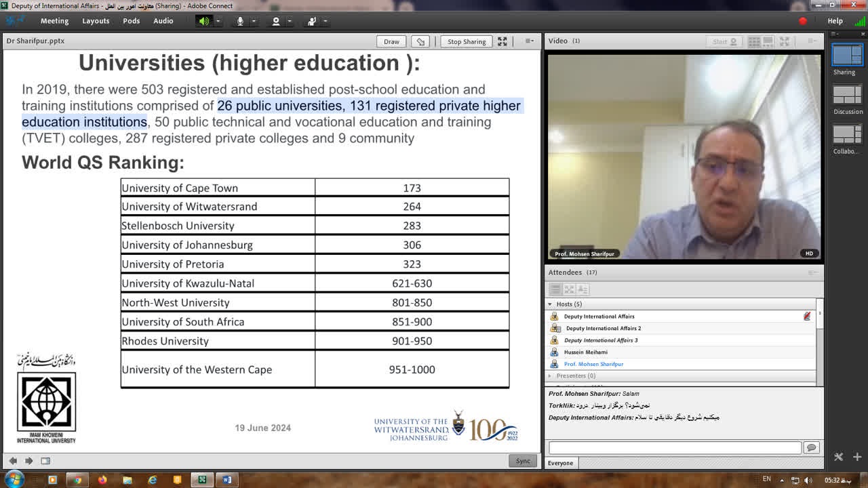Toggle the microphone in the top toolbar
Image resolution: width=868 pixels, height=488 pixels.
tap(240, 21)
